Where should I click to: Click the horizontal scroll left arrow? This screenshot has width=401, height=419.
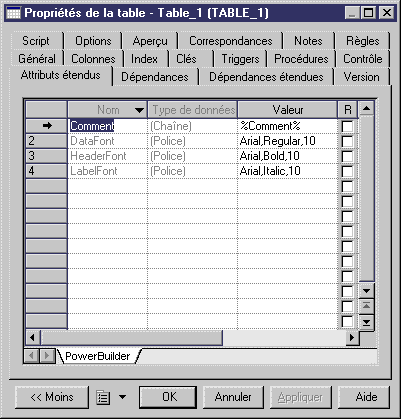click(x=33, y=338)
